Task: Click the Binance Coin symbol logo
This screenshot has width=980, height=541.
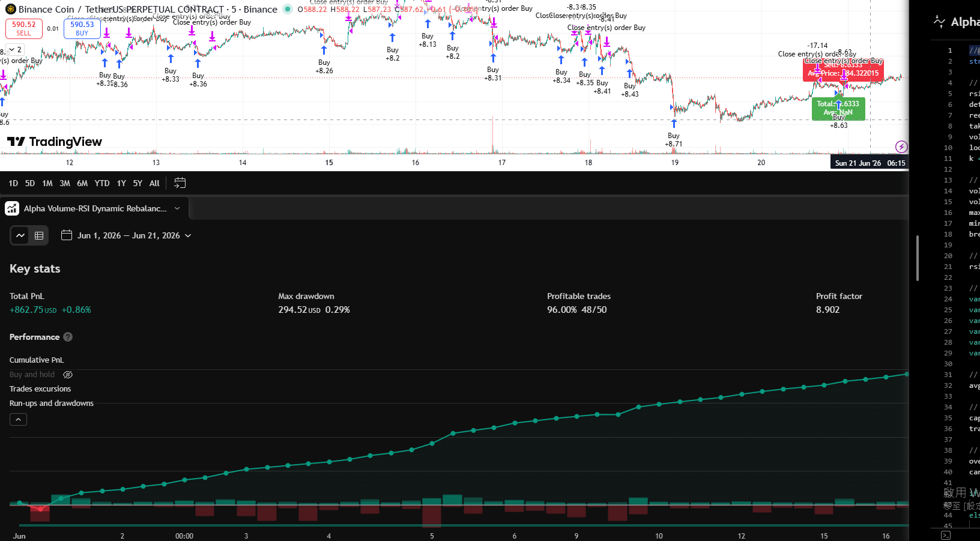Action: [x=10, y=9]
